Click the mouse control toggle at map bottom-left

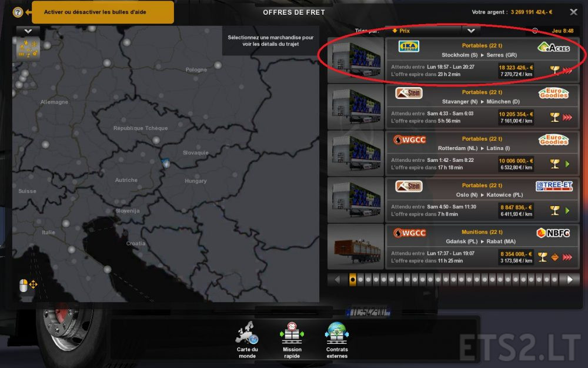click(24, 284)
